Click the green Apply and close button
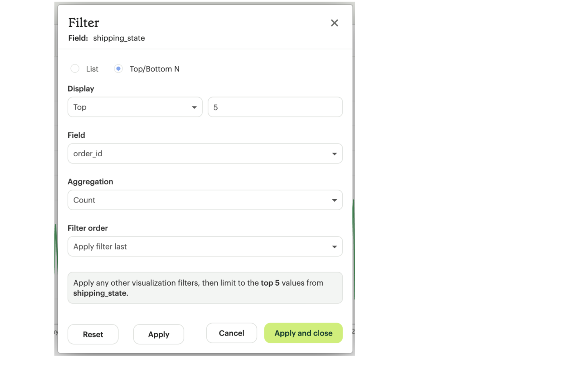588x370 pixels. (303, 333)
